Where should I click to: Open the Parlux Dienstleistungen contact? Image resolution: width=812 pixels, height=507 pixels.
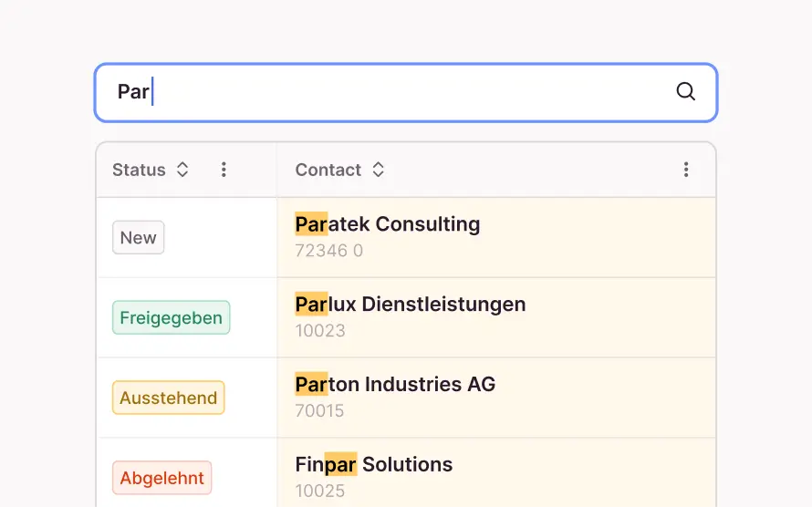411,305
